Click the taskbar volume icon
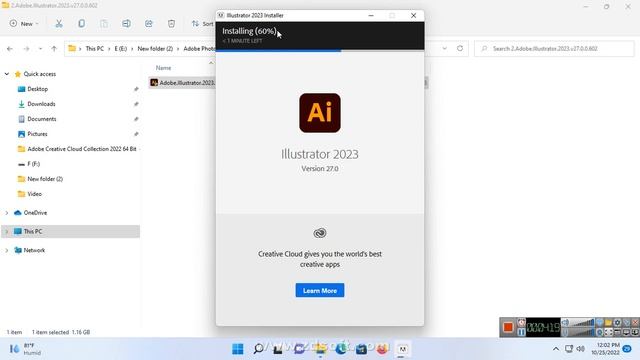The image size is (640, 360). pos(580,349)
